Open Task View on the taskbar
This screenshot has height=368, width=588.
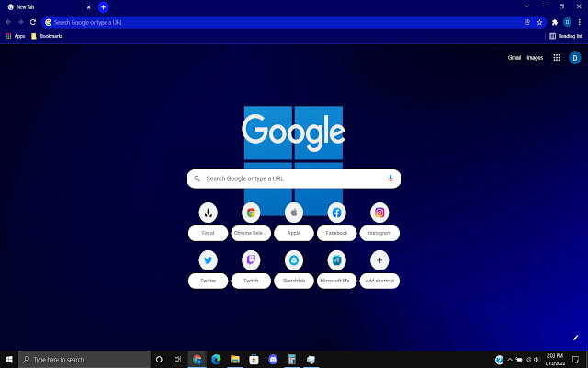pos(177,360)
